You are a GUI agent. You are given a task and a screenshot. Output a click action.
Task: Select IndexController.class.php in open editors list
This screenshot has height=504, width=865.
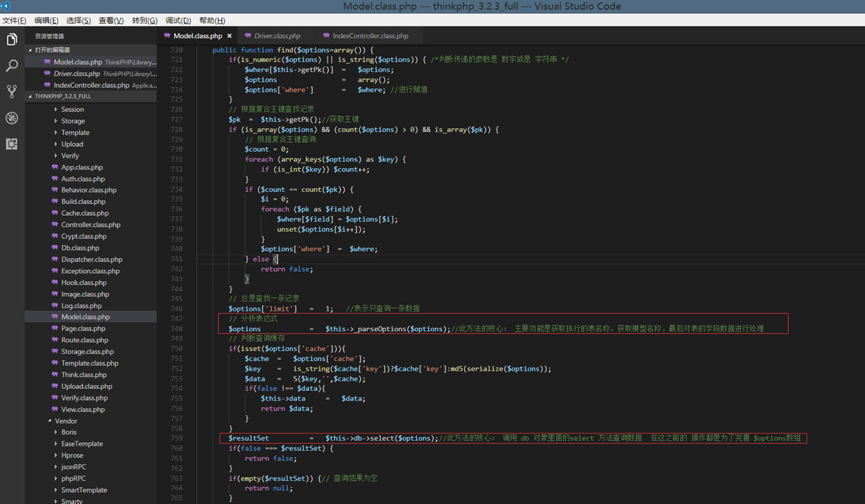(91, 85)
